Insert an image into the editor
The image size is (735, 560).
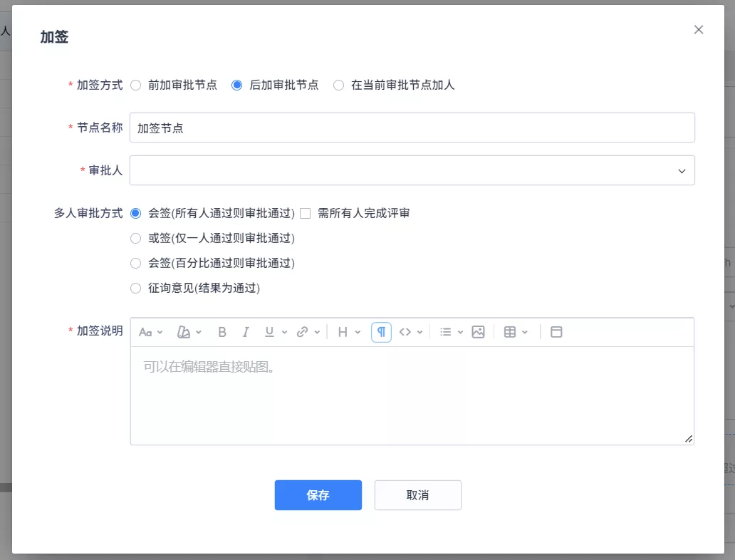pyautogui.click(x=478, y=332)
